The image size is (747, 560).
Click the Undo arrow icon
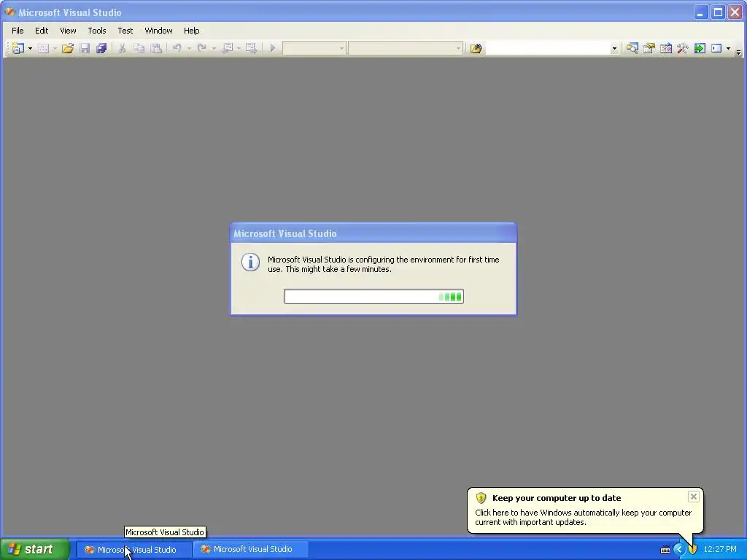click(x=177, y=48)
